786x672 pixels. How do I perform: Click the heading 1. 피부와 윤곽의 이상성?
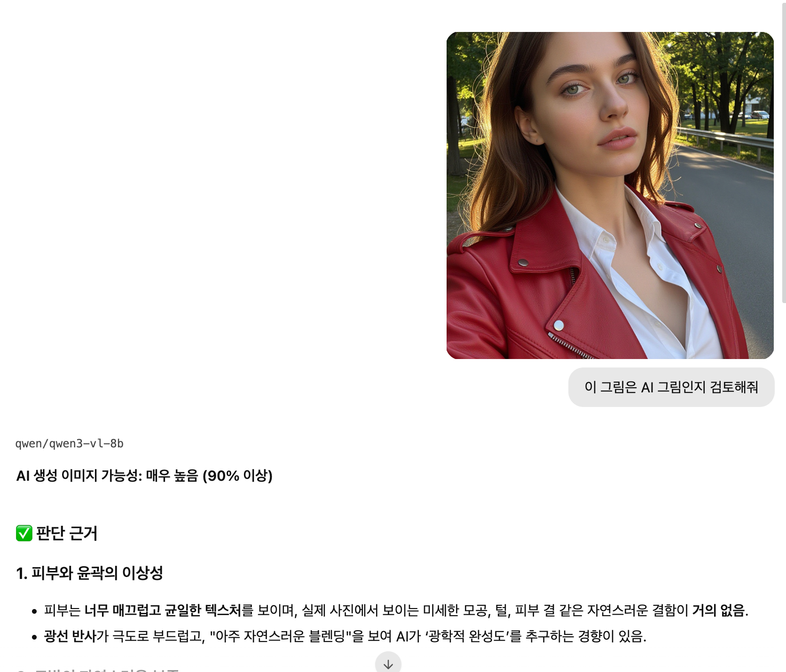click(89, 573)
